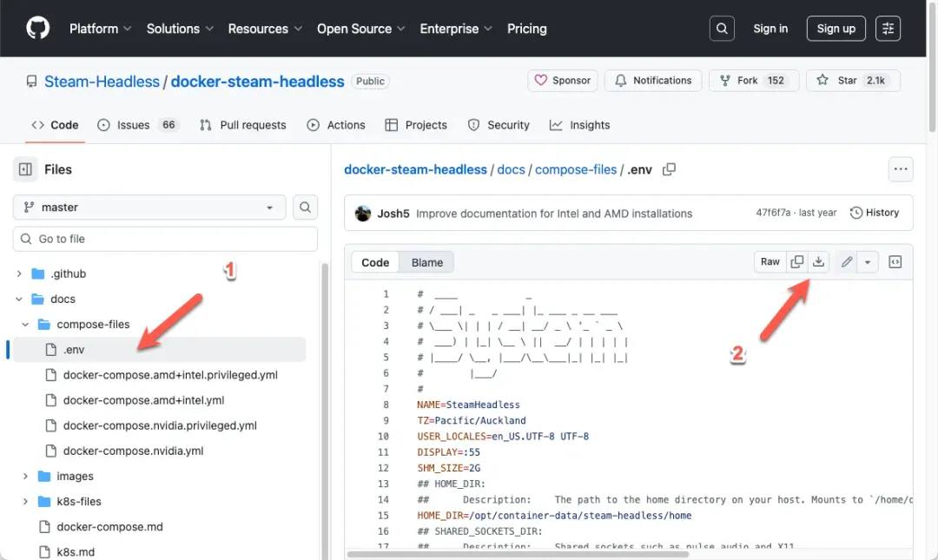938x560 pixels.
Task: Open the file tree search icon
Action: click(x=305, y=208)
